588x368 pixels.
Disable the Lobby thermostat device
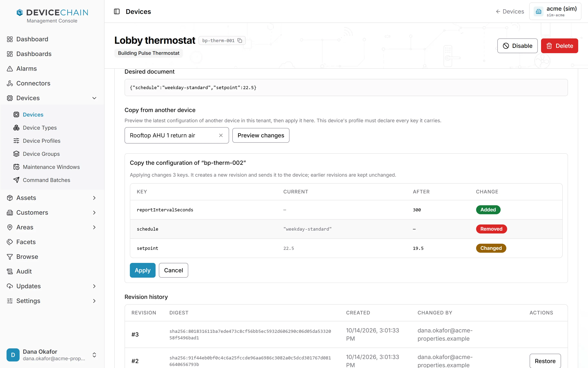pyautogui.click(x=517, y=46)
